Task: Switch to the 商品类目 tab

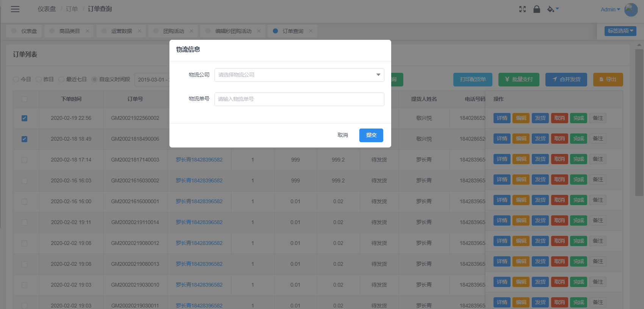Action: point(69,31)
